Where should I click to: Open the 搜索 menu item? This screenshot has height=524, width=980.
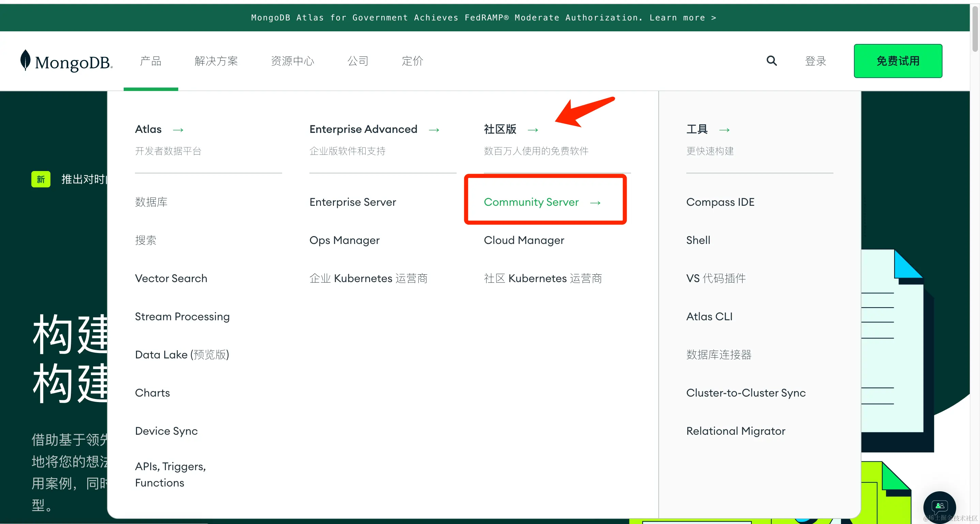[146, 240]
